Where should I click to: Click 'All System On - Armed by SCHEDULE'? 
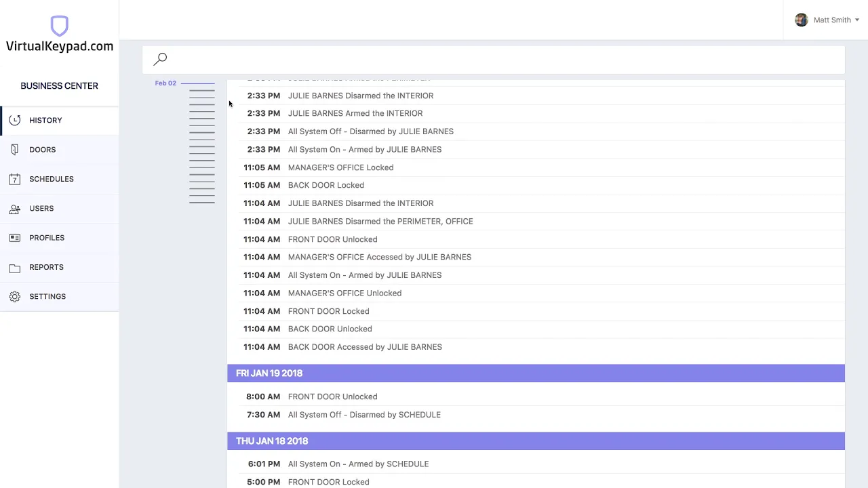[358, 464]
